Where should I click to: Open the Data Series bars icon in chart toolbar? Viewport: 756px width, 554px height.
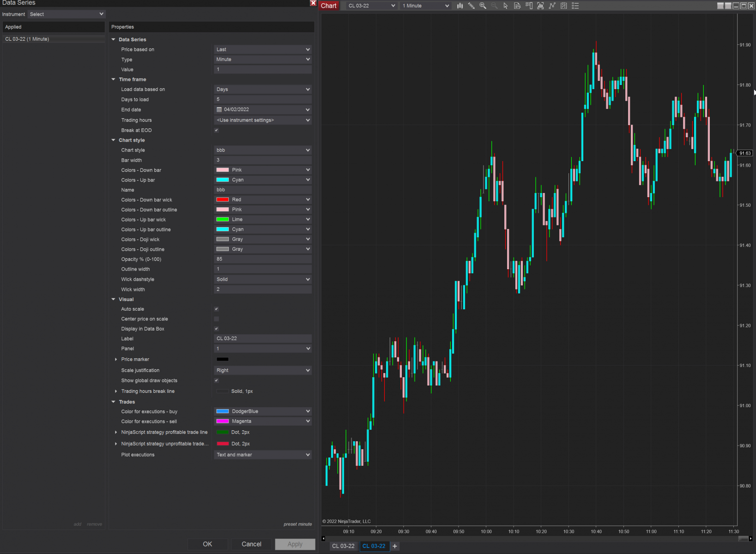460,6
